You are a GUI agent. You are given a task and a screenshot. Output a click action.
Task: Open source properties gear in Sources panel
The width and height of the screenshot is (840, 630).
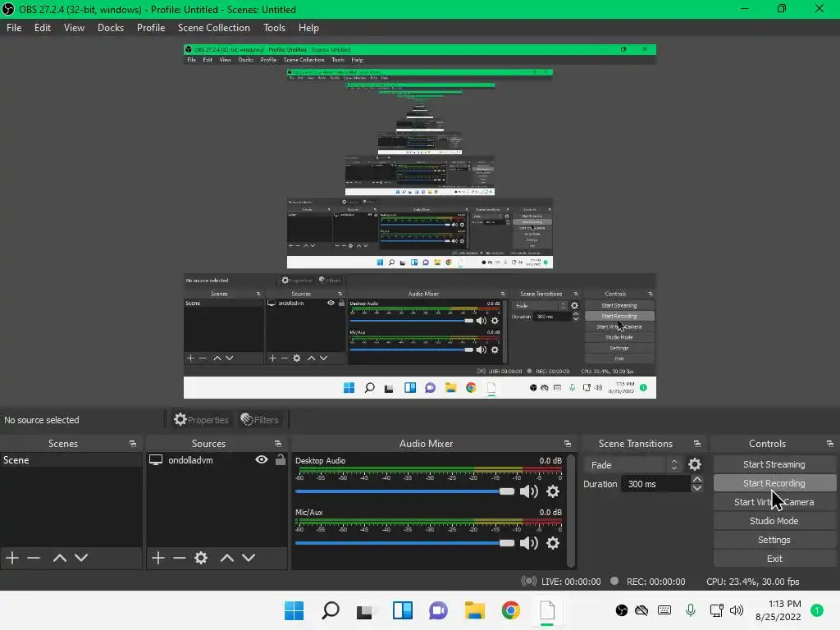coord(201,558)
